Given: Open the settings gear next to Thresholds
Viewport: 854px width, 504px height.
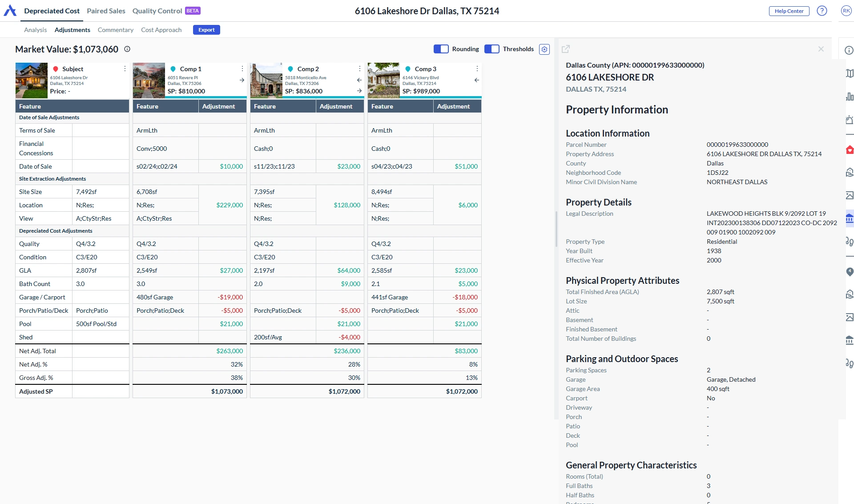Looking at the screenshot, I should 544,49.
